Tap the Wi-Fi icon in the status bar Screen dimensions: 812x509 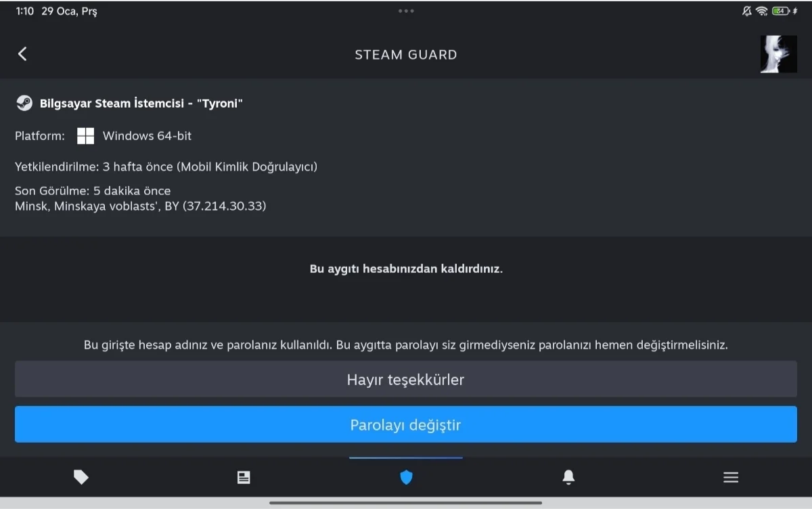point(762,12)
